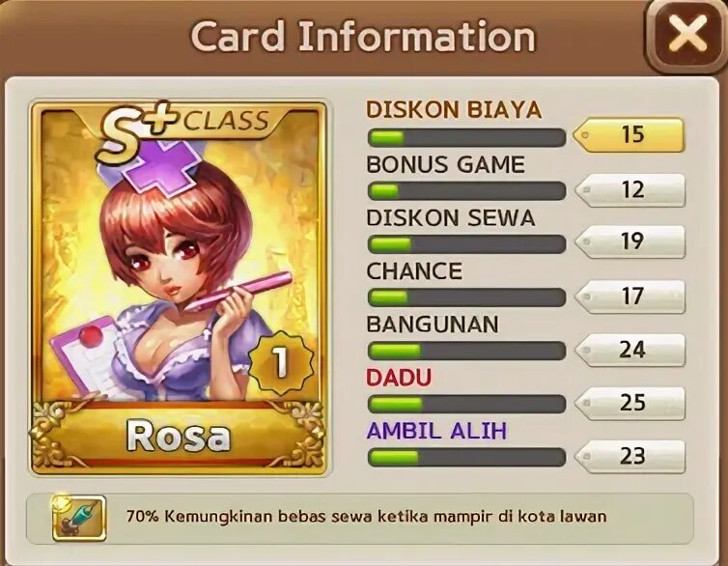Close the Card Information dialog
728x566 pixels.
click(687, 36)
